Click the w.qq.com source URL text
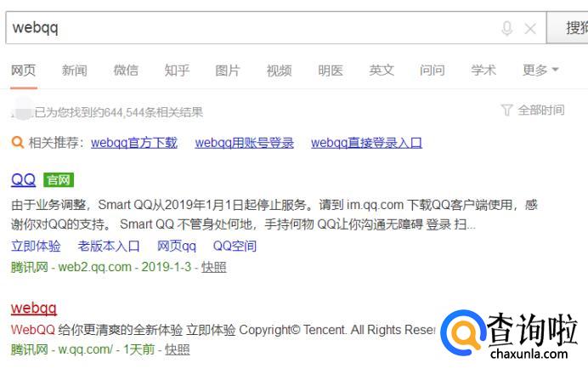 (x=86, y=349)
